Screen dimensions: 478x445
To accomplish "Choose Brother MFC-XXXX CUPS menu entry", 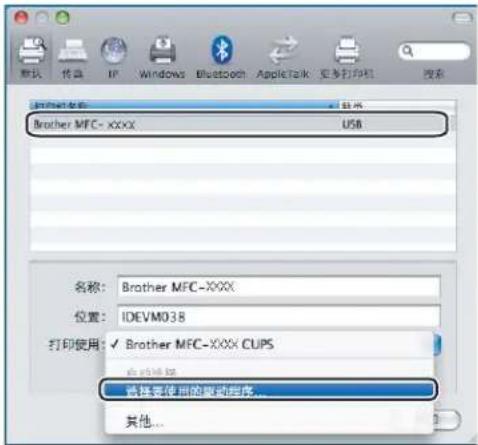I will tap(269, 344).
